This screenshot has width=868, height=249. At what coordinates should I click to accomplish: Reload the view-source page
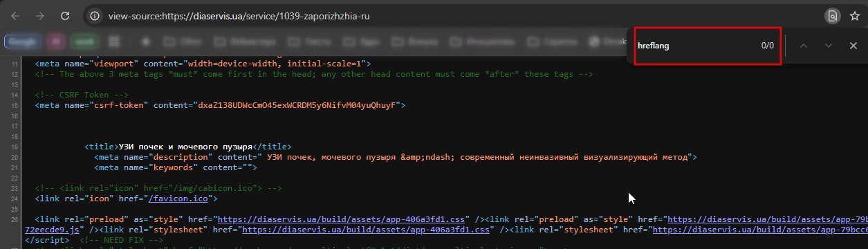[x=64, y=15]
